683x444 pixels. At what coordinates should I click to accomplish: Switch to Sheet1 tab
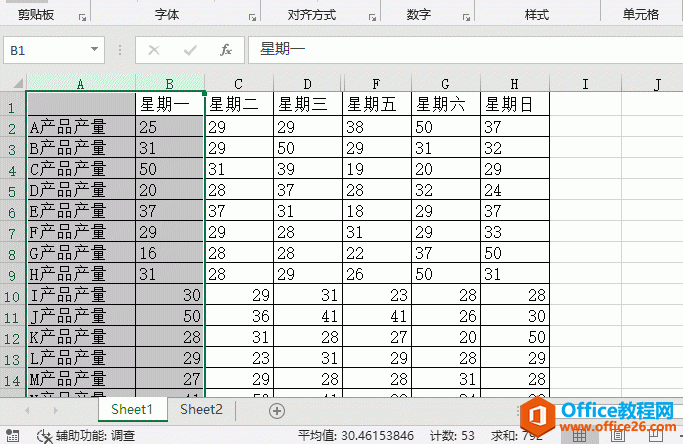click(x=132, y=410)
